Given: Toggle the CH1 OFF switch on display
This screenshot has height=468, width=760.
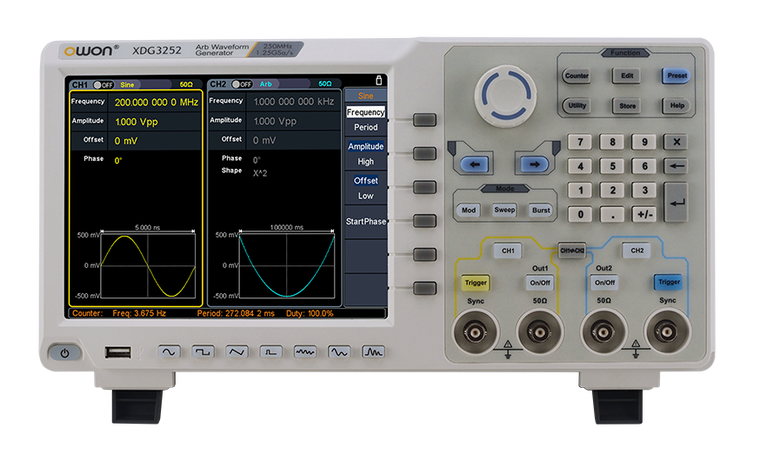Looking at the screenshot, I should [103, 85].
